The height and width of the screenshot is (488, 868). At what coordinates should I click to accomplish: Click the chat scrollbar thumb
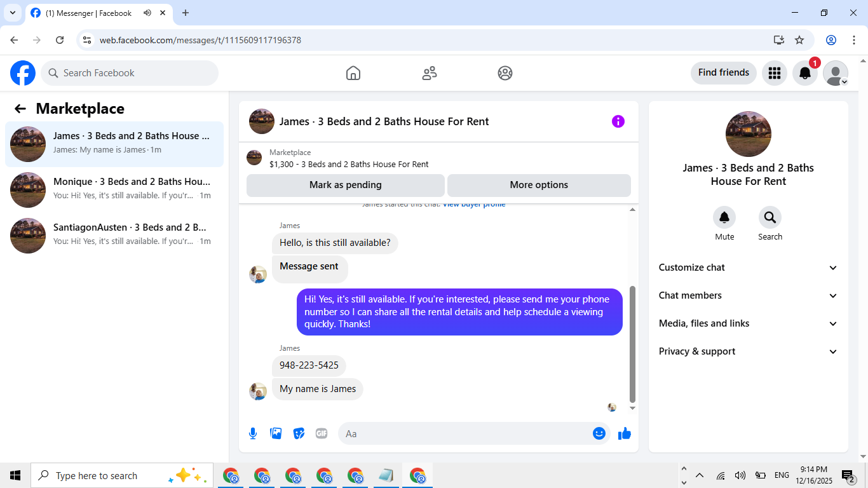pos(632,344)
